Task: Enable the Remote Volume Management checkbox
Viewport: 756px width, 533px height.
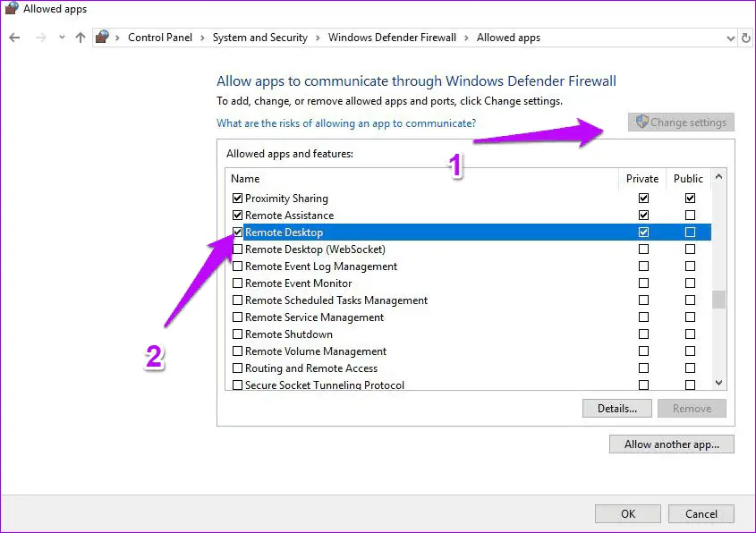Action: [237, 351]
